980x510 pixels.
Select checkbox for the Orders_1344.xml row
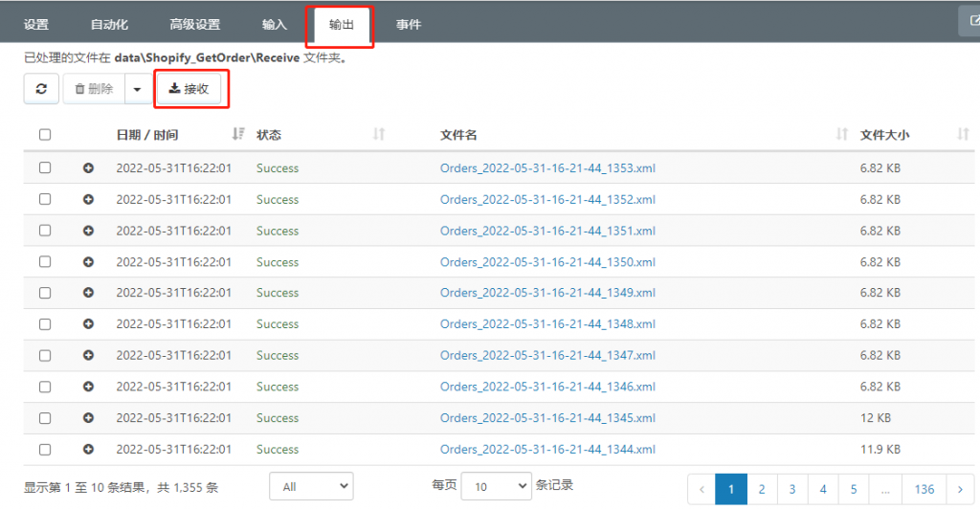point(45,449)
